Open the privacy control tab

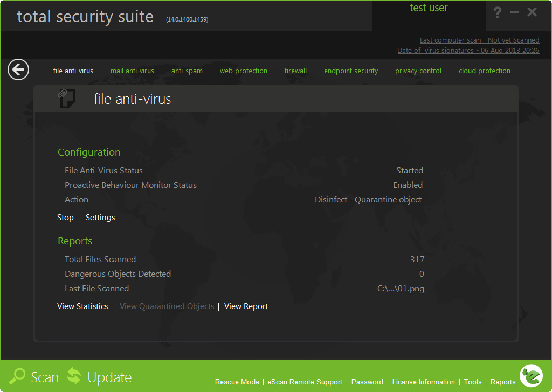pos(418,71)
